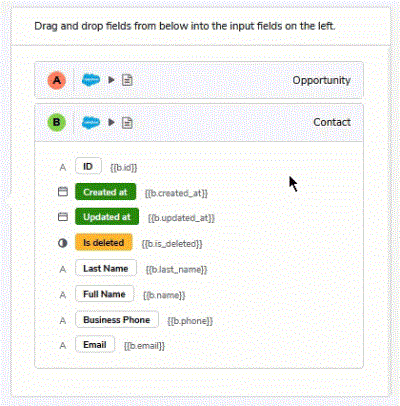This screenshot has width=400, height=406.
Task: Click the document icon in Opportunity row
Action: pyautogui.click(x=127, y=80)
